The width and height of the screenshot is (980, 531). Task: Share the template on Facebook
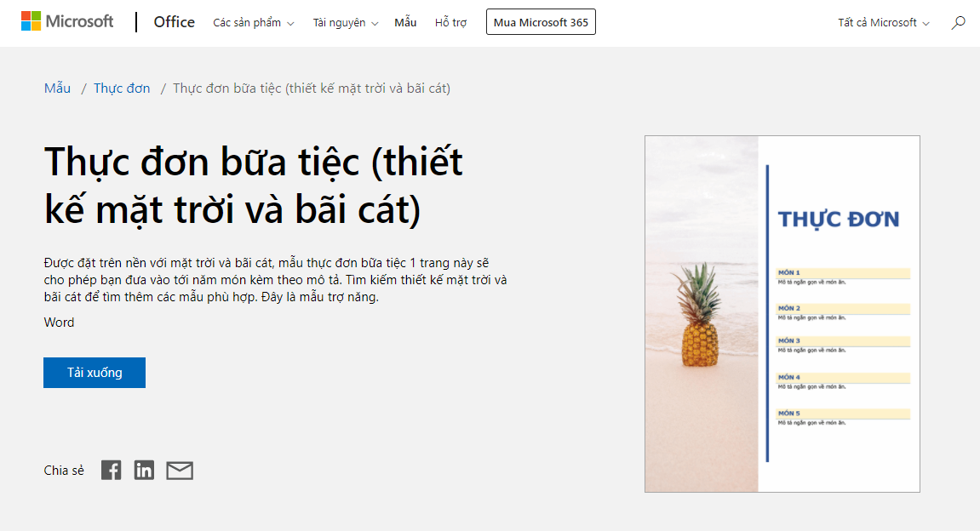coord(111,469)
